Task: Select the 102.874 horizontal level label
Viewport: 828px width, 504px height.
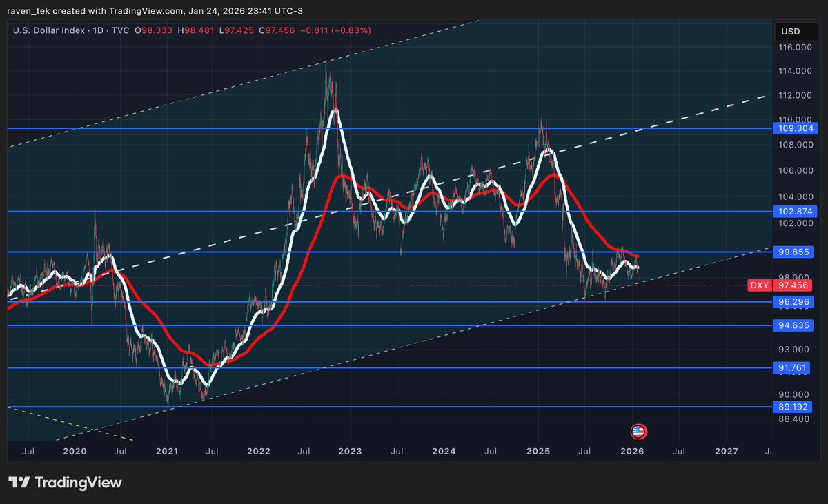Action: click(x=796, y=212)
